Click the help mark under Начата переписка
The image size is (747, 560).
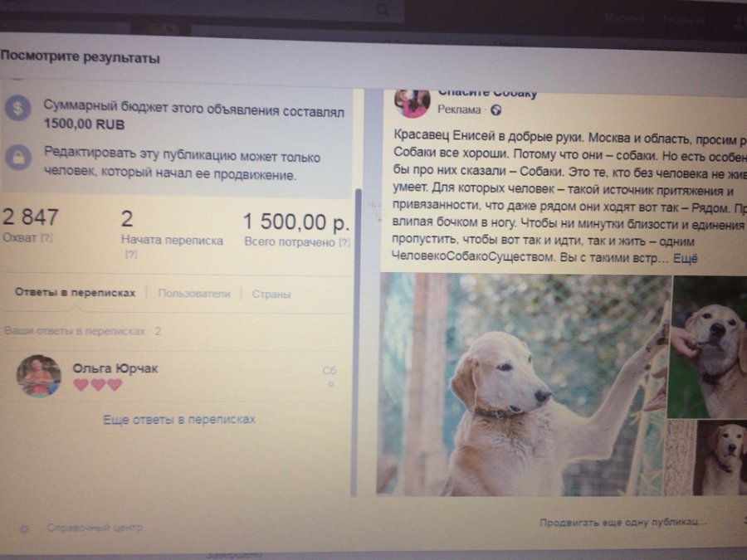(x=131, y=255)
